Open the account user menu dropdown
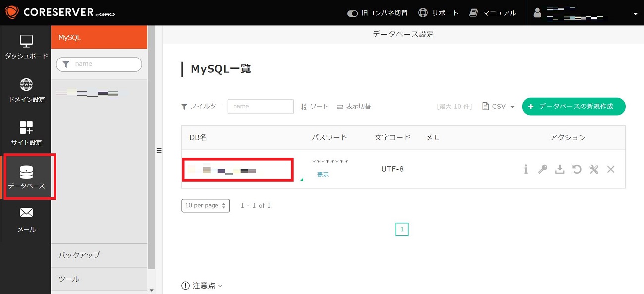 635,14
